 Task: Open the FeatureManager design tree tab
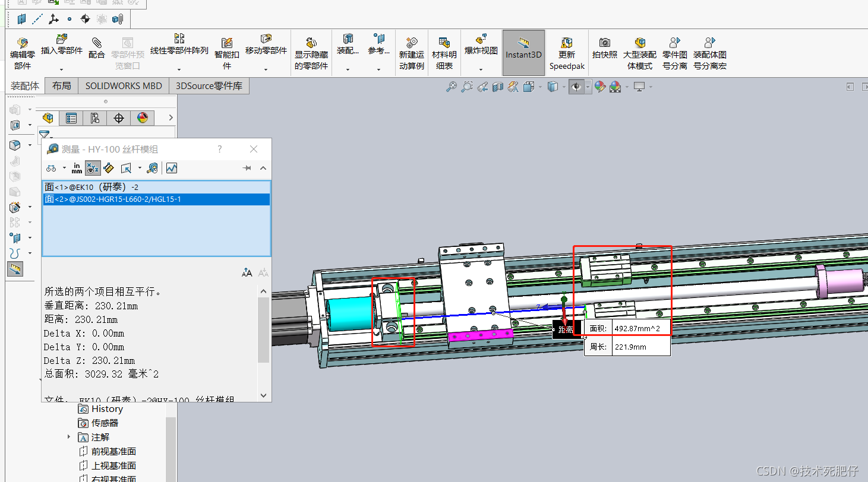[48, 118]
